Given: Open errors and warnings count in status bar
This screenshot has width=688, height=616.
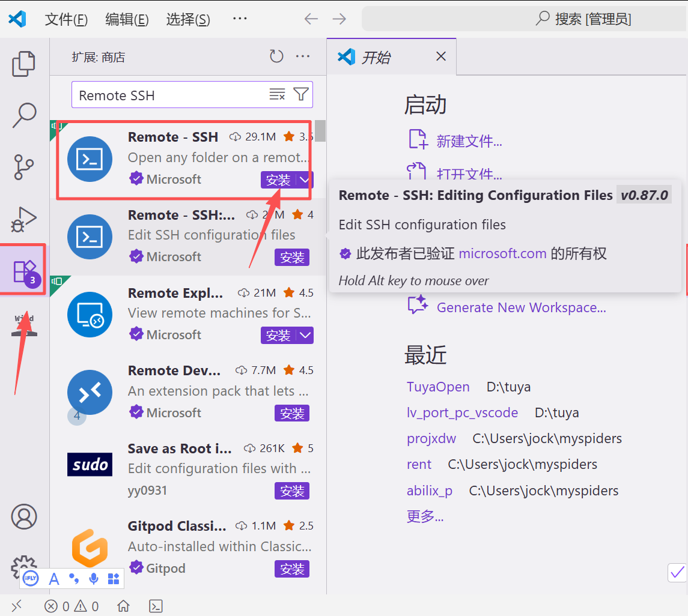Looking at the screenshot, I should pos(71,606).
